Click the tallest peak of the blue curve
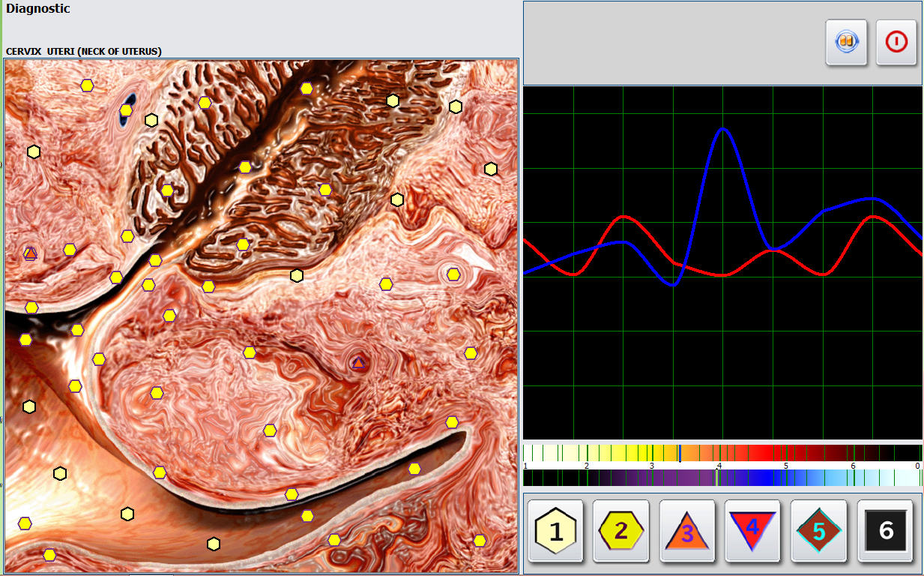Screen dimensions: 924x576 click(722, 130)
